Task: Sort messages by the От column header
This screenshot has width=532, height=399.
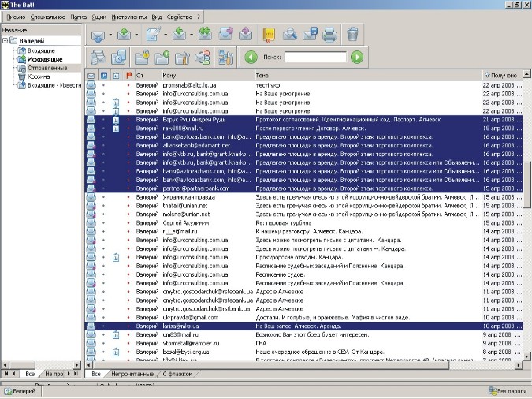Action: tap(148, 76)
